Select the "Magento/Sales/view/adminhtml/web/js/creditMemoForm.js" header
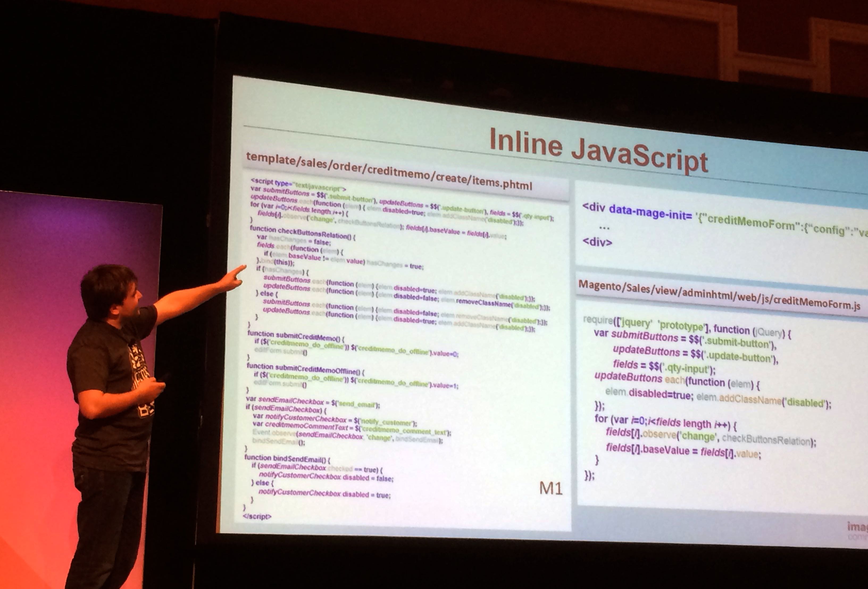The width and height of the screenshot is (868, 589). (x=719, y=295)
